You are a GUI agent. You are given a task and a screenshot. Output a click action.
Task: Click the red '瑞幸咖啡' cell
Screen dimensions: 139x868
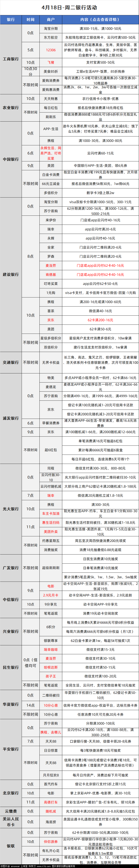[x=51, y=649]
